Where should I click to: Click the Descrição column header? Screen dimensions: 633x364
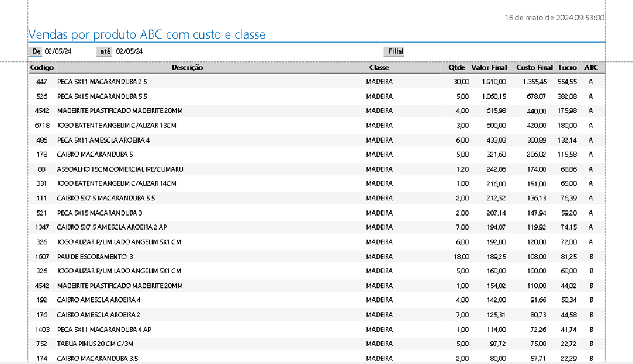(x=187, y=68)
